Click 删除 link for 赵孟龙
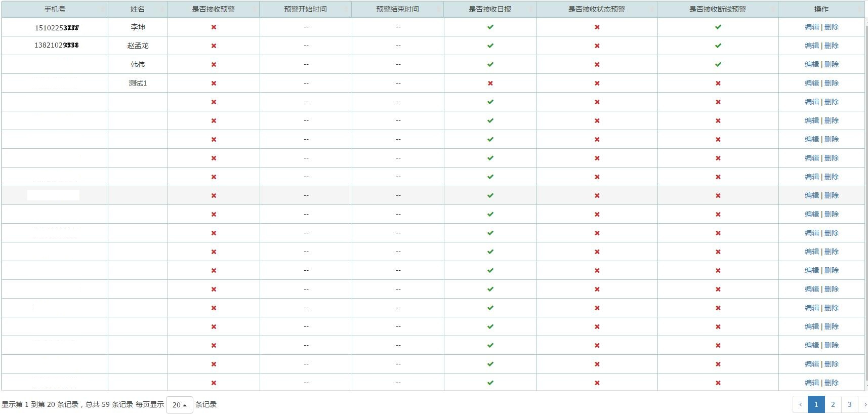The image size is (868, 414). pyautogui.click(x=832, y=46)
